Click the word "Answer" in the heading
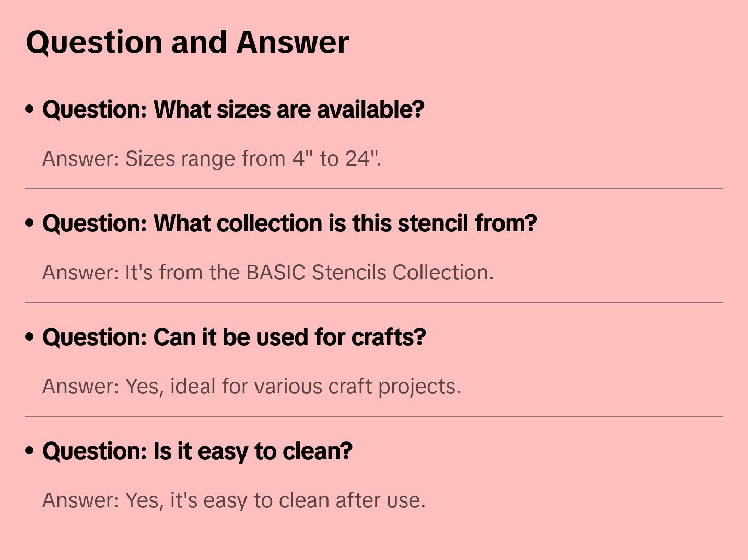Screen dimensions: 748x560 tap(293, 42)
